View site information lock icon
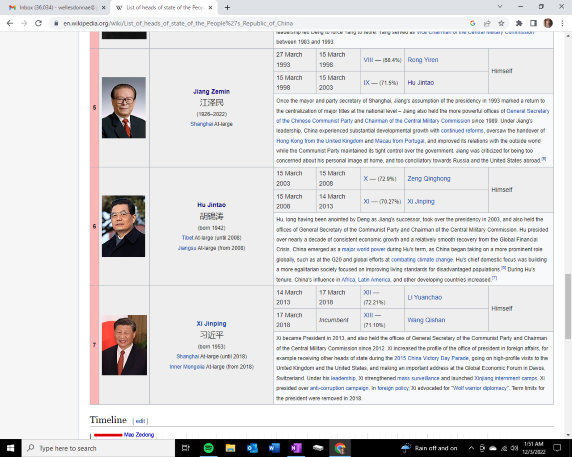This screenshot has height=457, width=572. (x=56, y=23)
